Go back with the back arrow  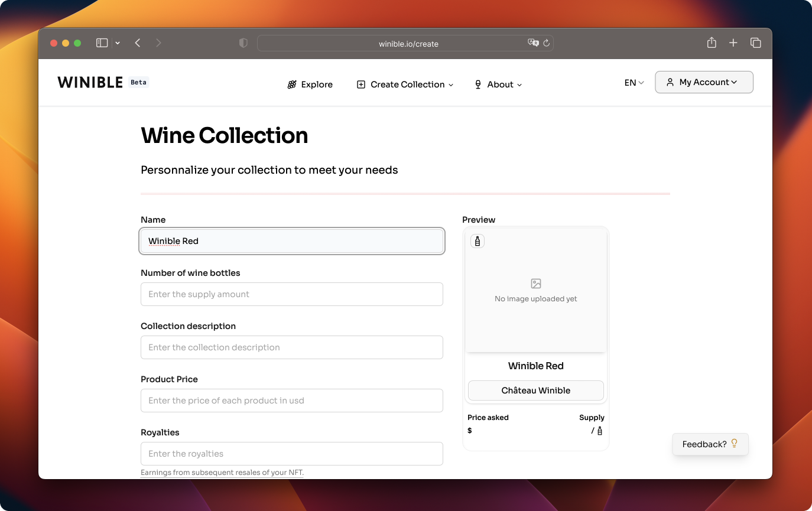coord(138,43)
